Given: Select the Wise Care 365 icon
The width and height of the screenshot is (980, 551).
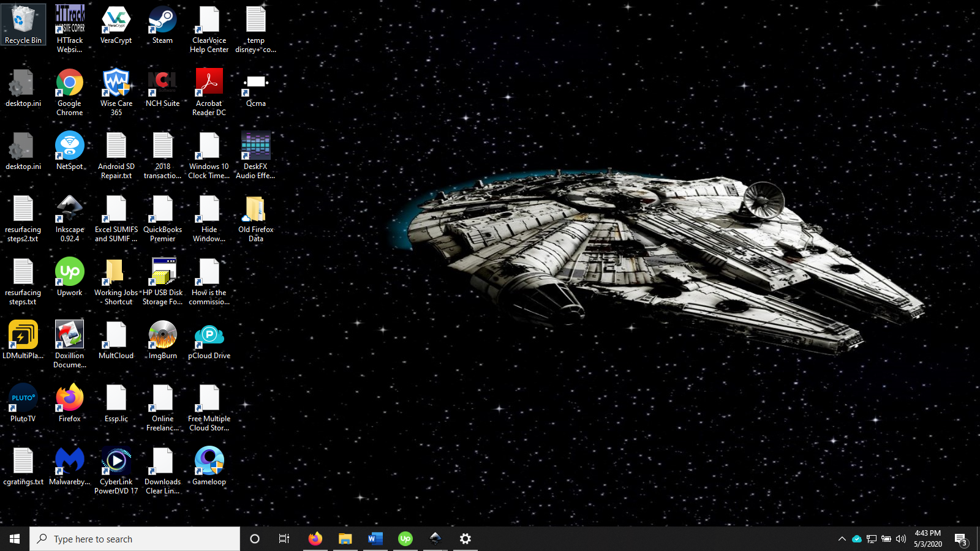Looking at the screenshot, I should [x=116, y=92].
